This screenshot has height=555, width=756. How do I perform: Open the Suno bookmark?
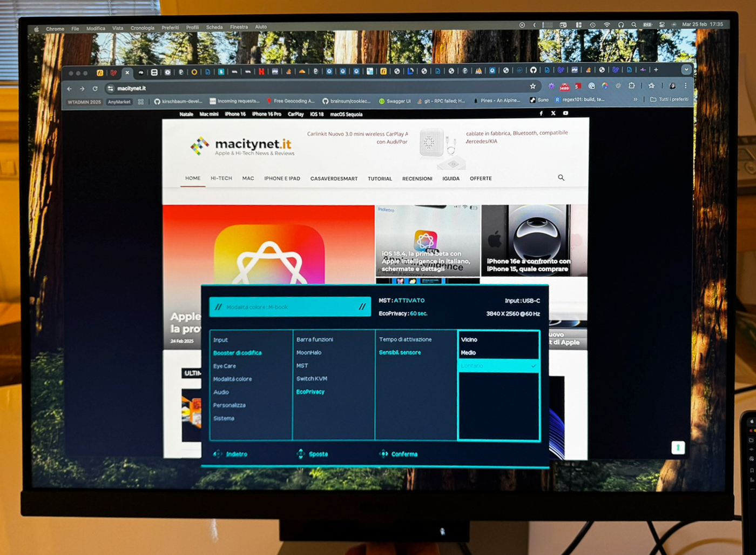click(539, 100)
